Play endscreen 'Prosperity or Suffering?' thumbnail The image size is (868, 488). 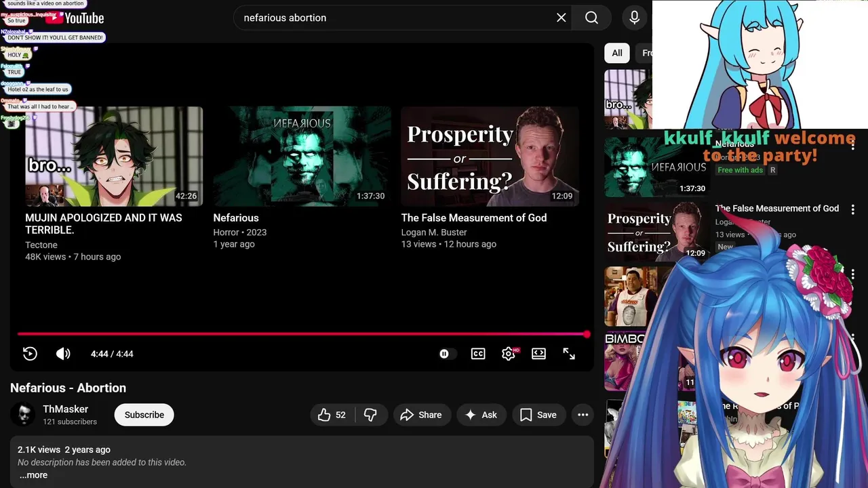490,157
